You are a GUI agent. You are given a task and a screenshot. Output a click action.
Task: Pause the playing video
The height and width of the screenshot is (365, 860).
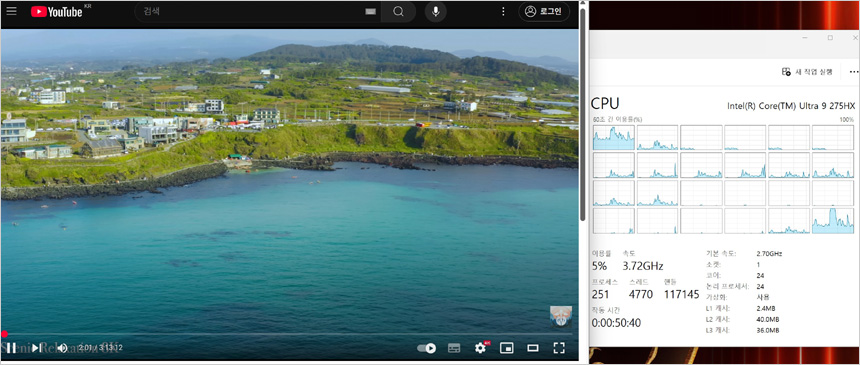click(x=11, y=347)
